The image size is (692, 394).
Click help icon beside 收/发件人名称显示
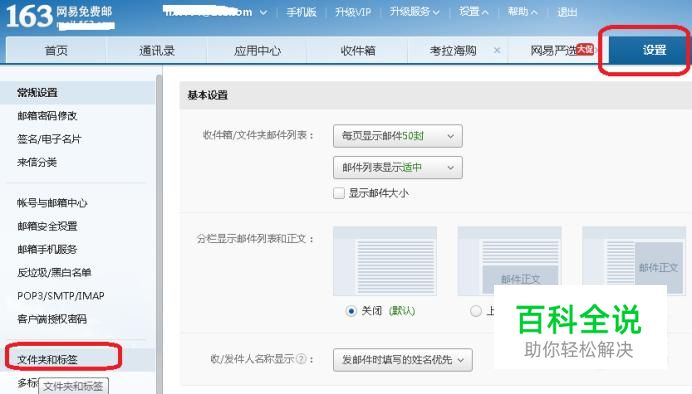(301, 359)
